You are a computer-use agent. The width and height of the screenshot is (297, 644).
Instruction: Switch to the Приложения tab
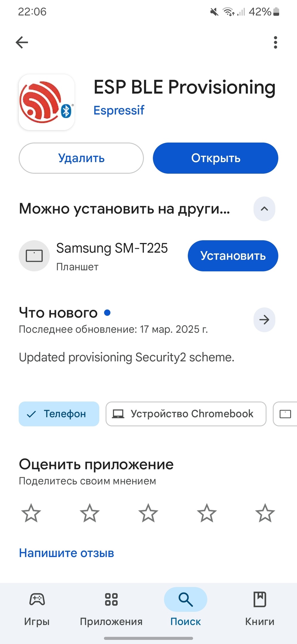(x=111, y=608)
